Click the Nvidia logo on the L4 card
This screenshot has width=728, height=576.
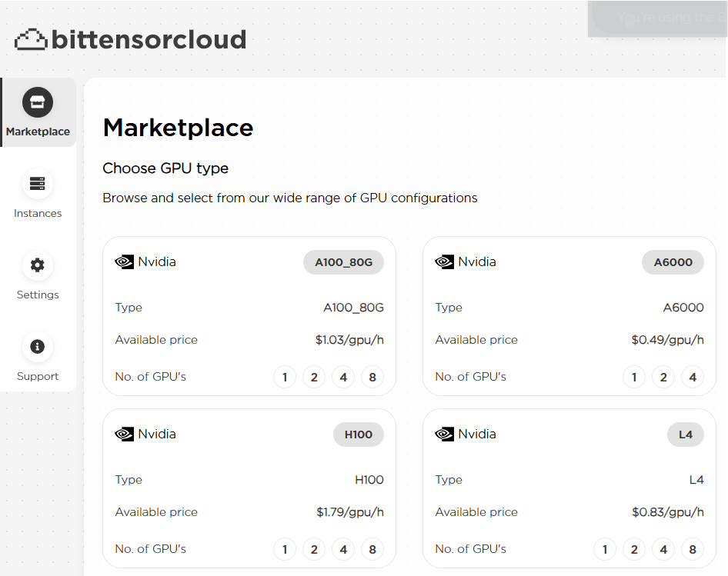tap(444, 434)
